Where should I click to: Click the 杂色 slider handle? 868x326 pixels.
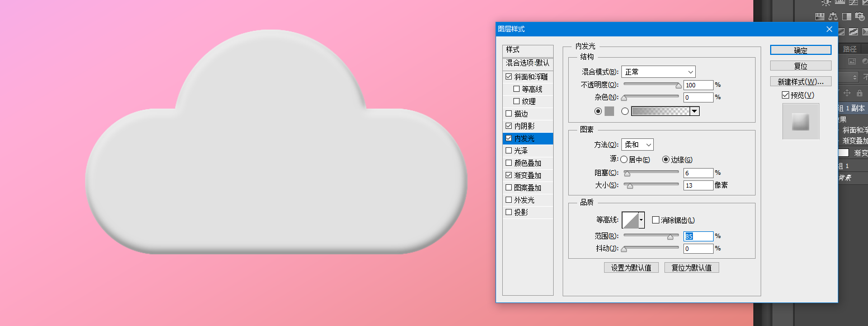coord(624,99)
